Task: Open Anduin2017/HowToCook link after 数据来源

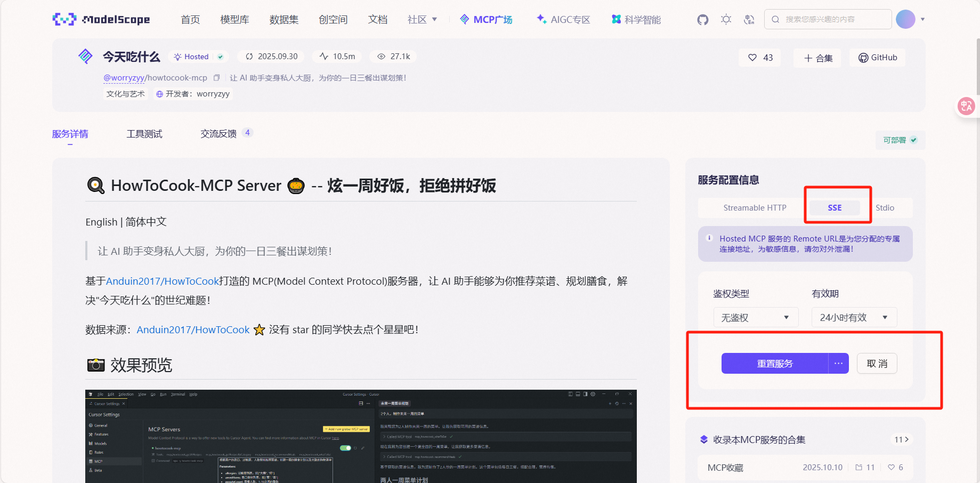Action: coord(193,330)
